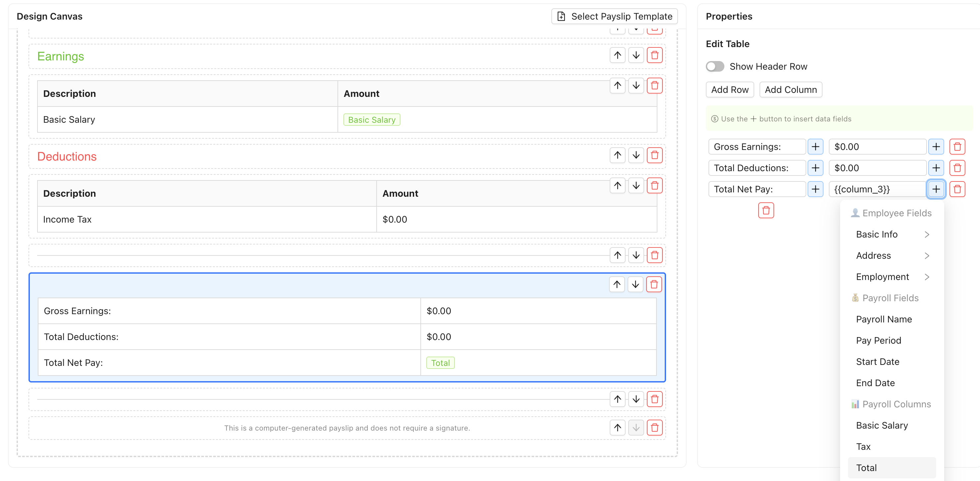Delete the column below Total Net Pay
The width and height of the screenshot is (980, 481).
point(766,210)
